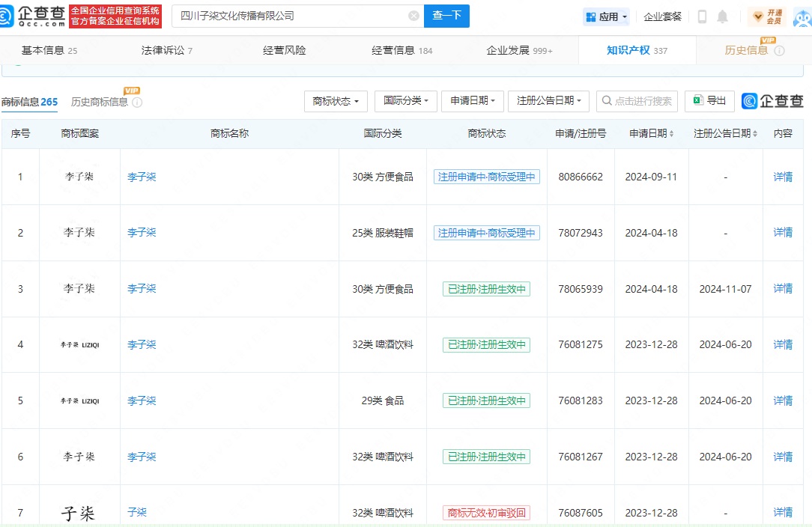This screenshot has width=812, height=527.
Task: Click the 查一下 search button
Action: [446, 16]
